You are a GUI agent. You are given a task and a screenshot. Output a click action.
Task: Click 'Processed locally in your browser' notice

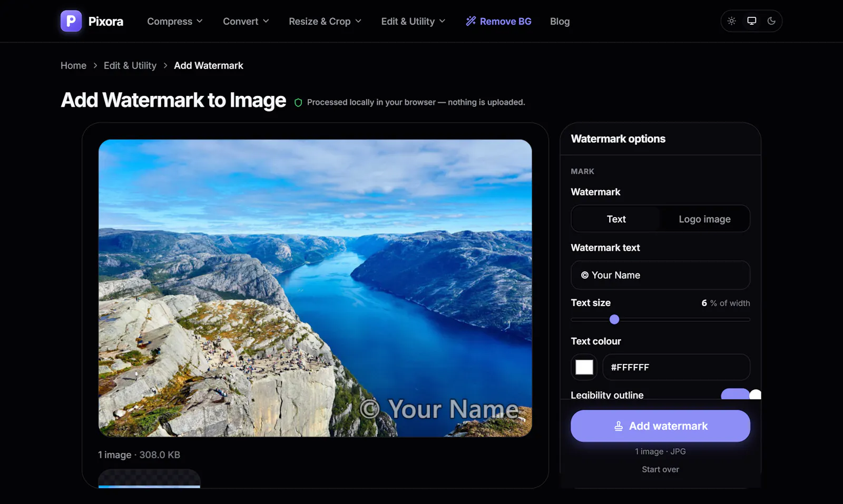416,103
